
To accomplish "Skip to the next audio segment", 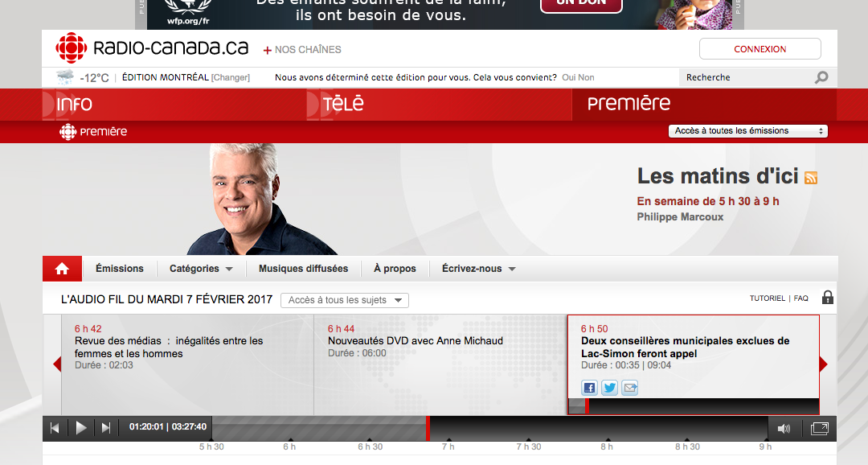I will pyautogui.click(x=106, y=428).
